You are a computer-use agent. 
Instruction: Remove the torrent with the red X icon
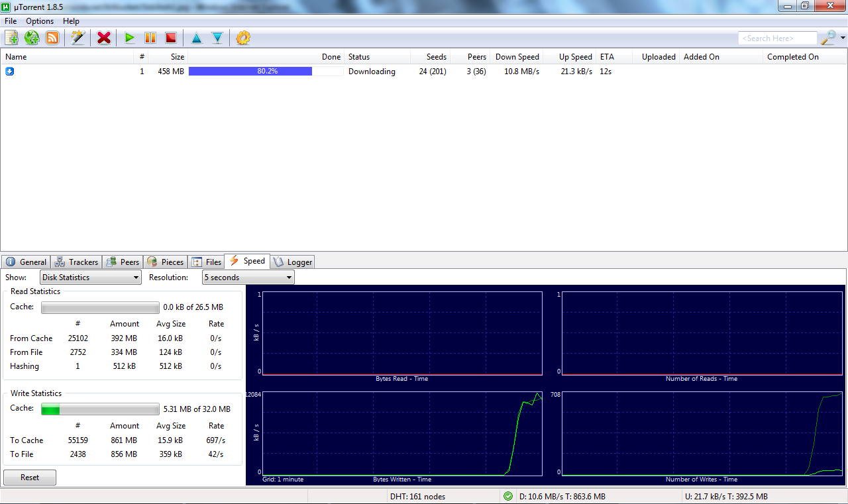(103, 38)
